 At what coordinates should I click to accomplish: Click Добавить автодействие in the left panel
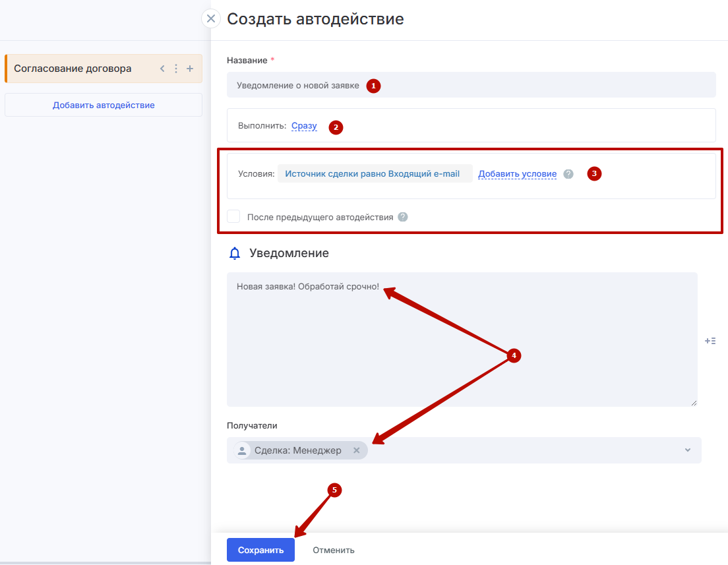click(104, 105)
